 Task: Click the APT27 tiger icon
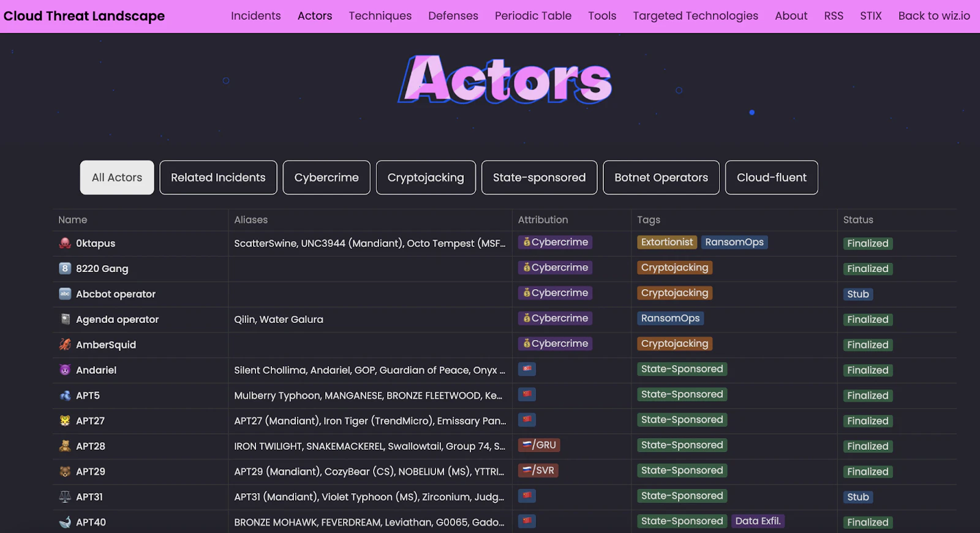(x=65, y=421)
